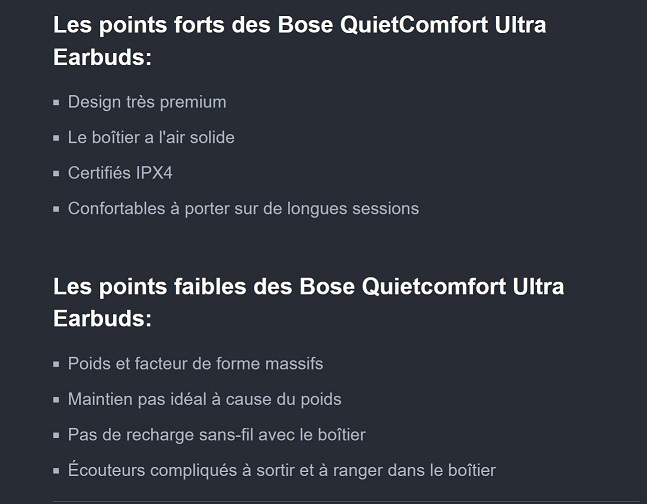The height and width of the screenshot is (504, 647).
Task: Click the 'Écouteurs compliqués à sortir' list item
Action: (281, 471)
